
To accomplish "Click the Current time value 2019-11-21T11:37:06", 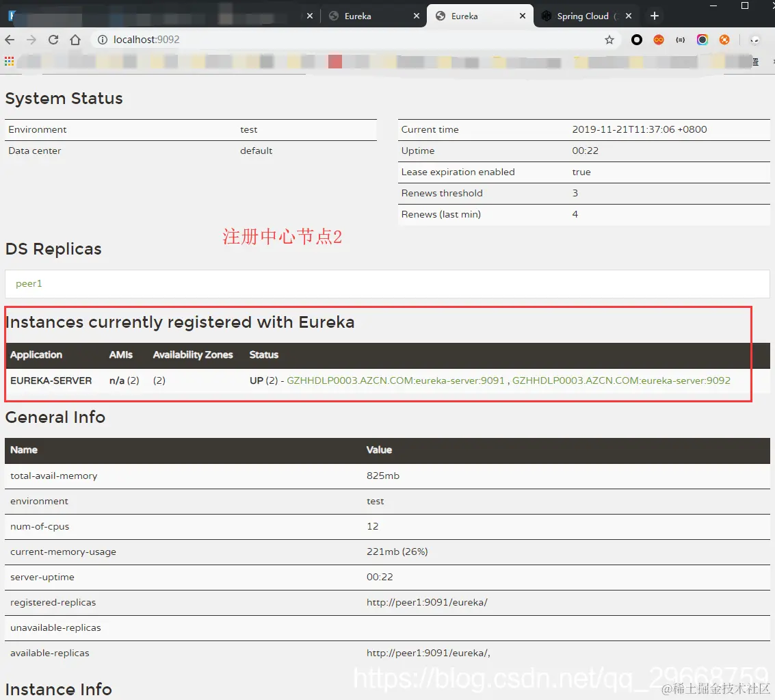I will pos(640,129).
